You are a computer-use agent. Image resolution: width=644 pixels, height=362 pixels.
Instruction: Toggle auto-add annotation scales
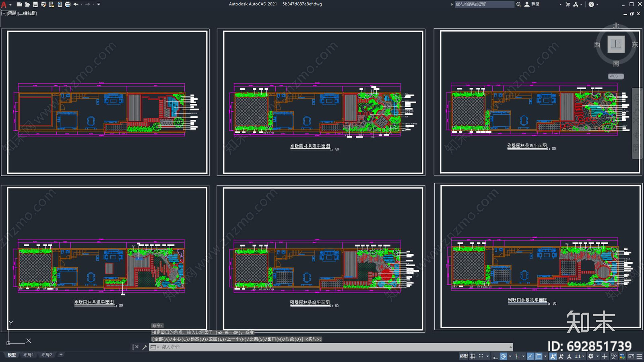(561, 356)
